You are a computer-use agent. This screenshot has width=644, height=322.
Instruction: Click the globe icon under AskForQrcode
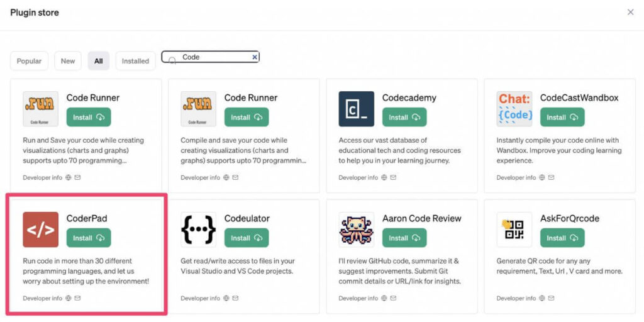click(542, 298)
